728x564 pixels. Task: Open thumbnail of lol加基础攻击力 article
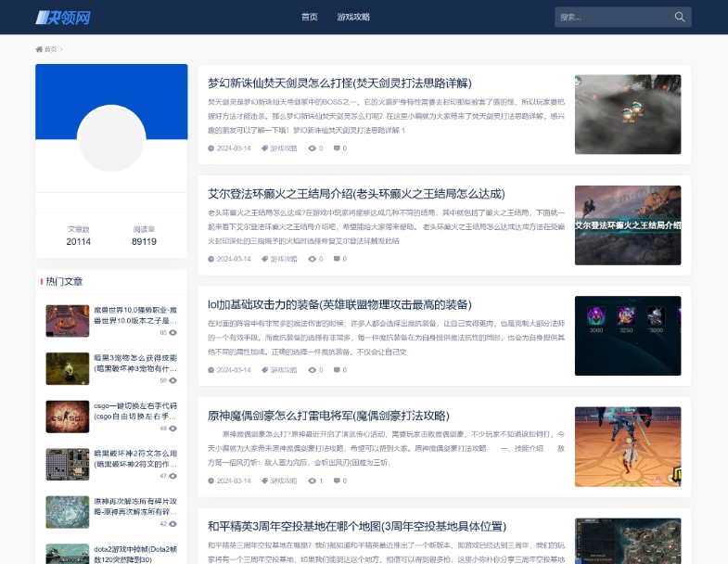coord(628,336)
